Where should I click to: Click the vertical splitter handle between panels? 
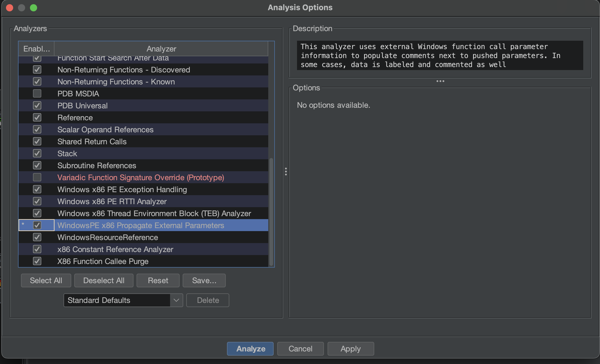(x=286, y=172)
